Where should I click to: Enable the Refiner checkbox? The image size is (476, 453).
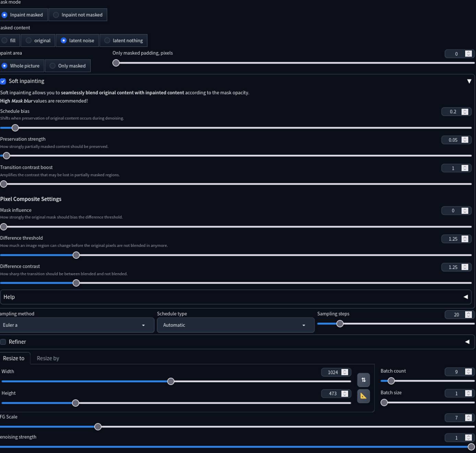3,342
